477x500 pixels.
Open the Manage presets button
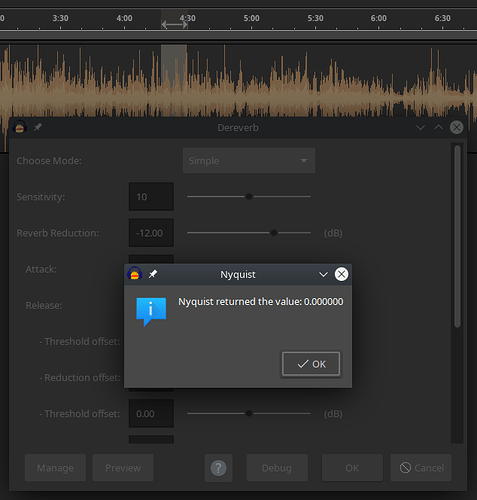click(x=55, y=468)
